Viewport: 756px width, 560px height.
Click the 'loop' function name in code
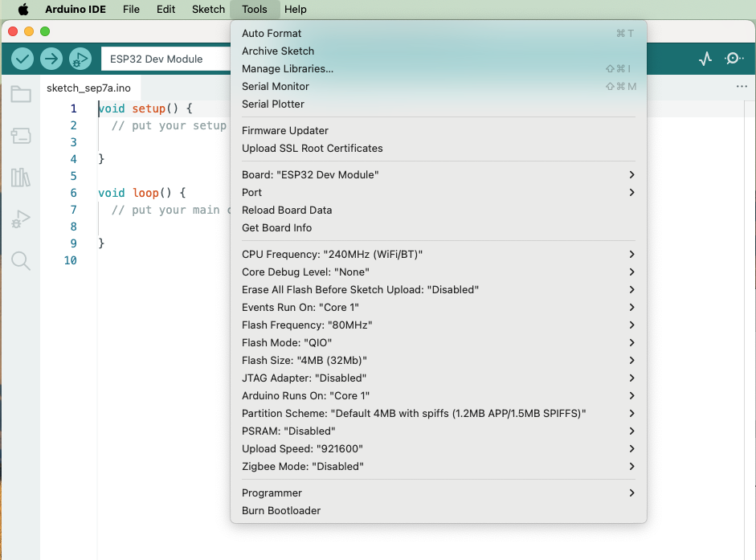(145, 193)
